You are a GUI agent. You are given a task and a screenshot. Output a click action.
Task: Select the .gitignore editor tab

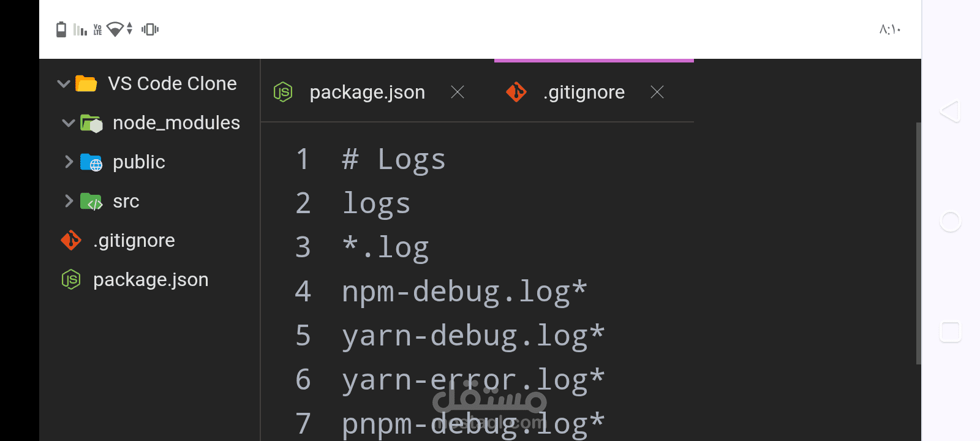584,92
